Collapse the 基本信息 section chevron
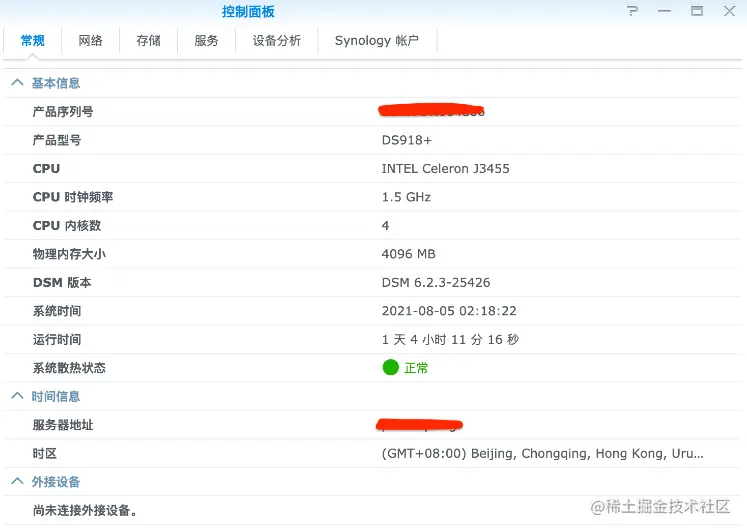Image resolution: width=747 pixels, height=532 pixels. coord(17,82)
